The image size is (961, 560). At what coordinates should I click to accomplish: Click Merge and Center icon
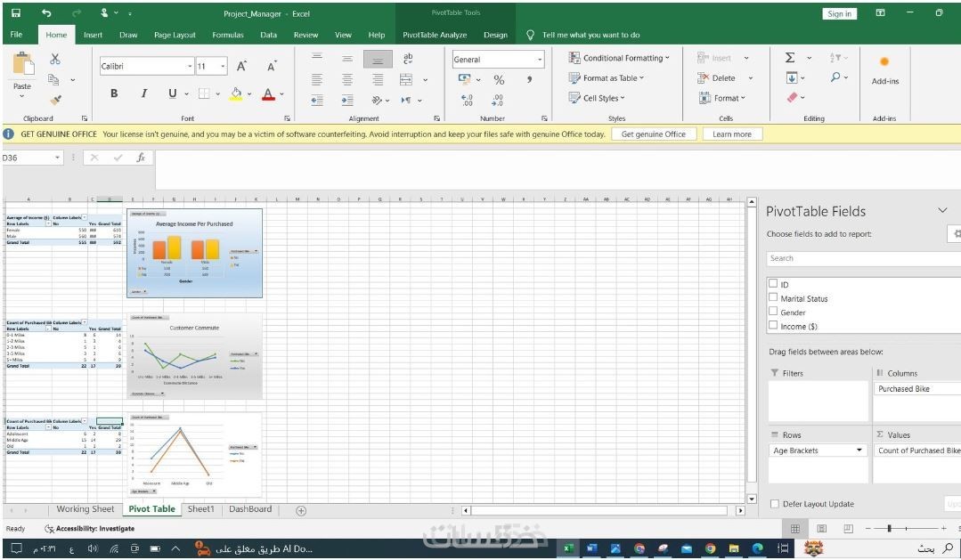pyautogui.click(x=406, y=79)
